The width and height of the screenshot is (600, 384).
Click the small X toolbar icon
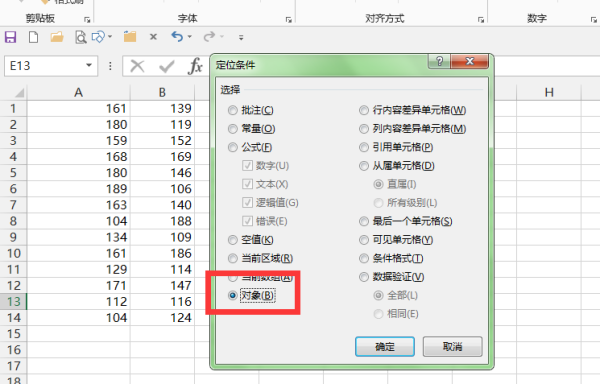(153, 37)
